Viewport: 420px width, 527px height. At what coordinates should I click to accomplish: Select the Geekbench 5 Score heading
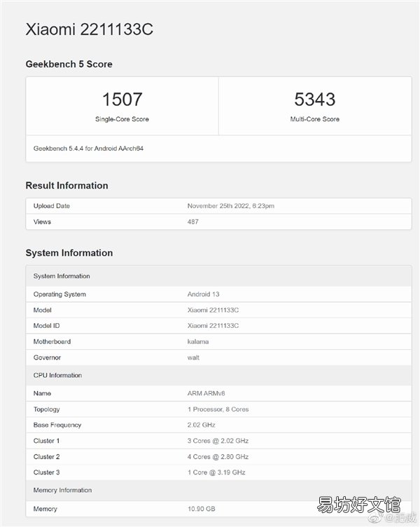[69, 64]
